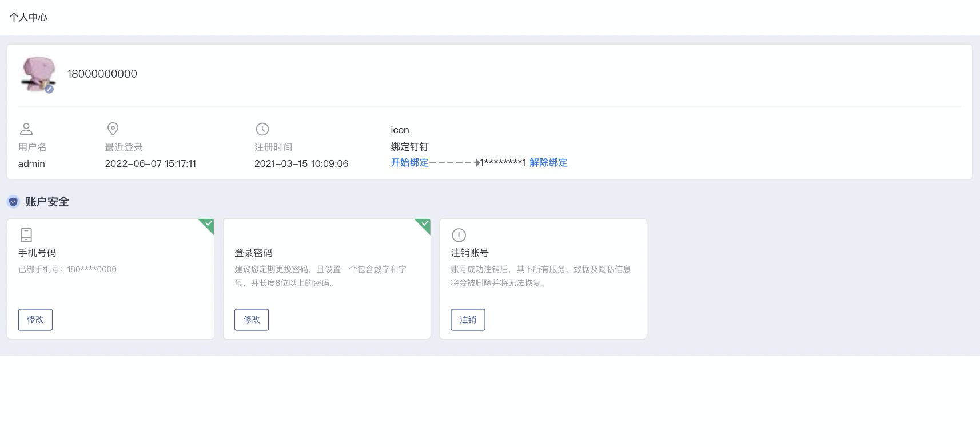This screenshot has height=447, width=980.
Task: Click the 注销 button
Action: pos(468,320)
